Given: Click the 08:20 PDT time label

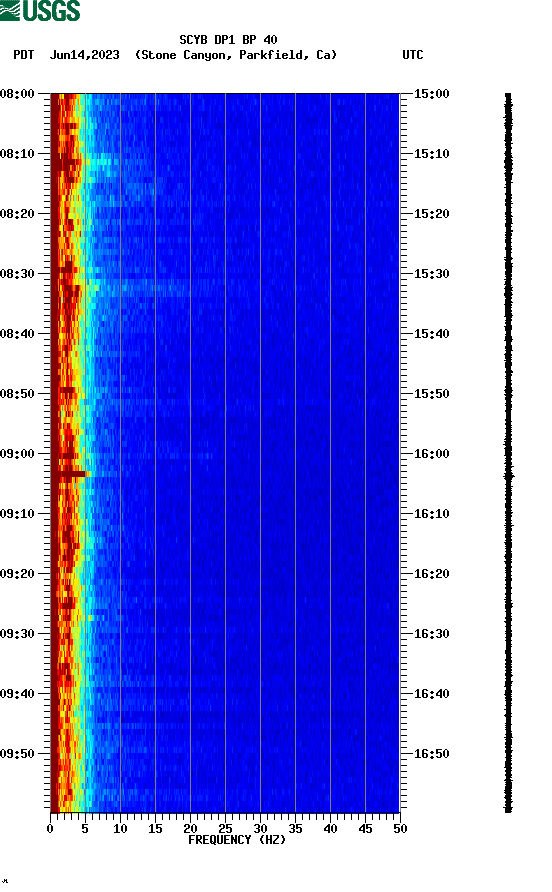Looking at the screenshot, I should tap(18, 214).
